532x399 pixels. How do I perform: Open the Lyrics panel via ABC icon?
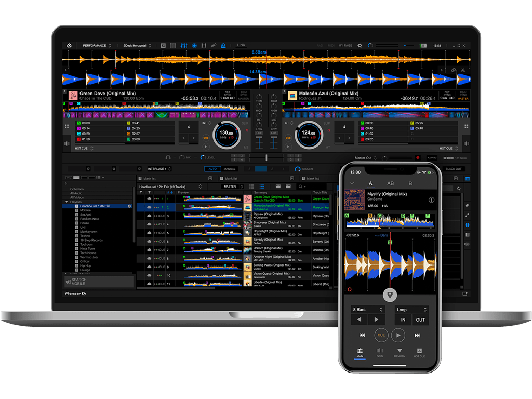[x=214, y=45]
